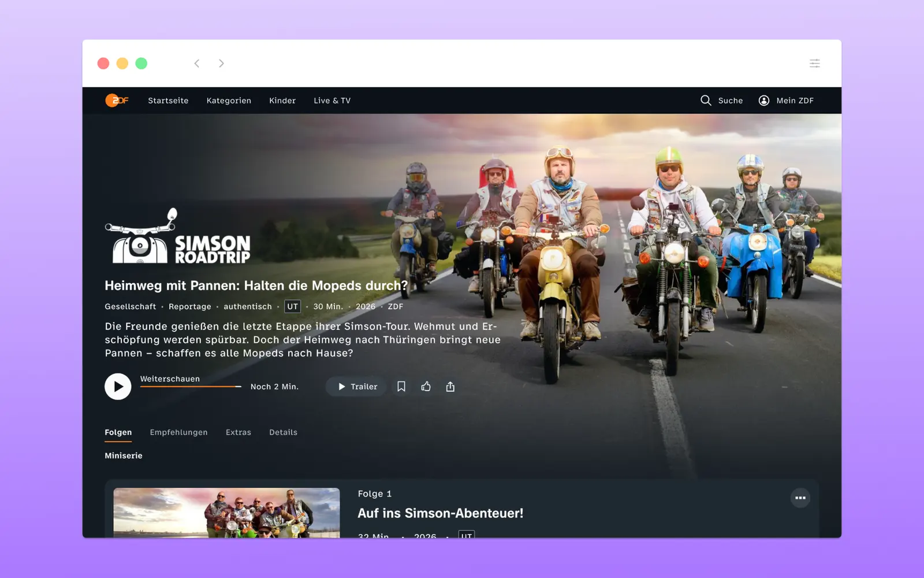Open Live & TV
Image resolution: width=924 pixels, height=578 pixels.
coord(332,101)
